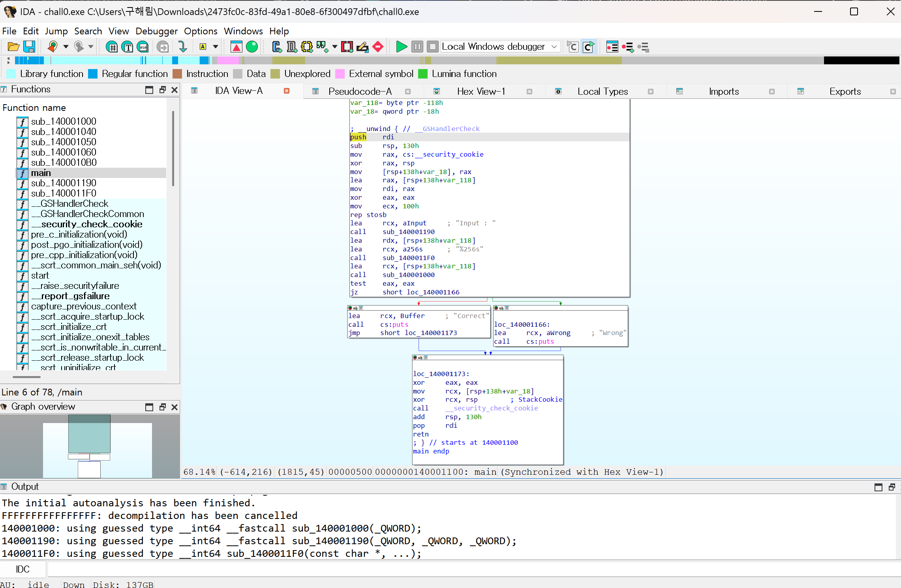Click the IDC language selector button
The width and height of the screenshot is (901, 588).
[23, 569]
